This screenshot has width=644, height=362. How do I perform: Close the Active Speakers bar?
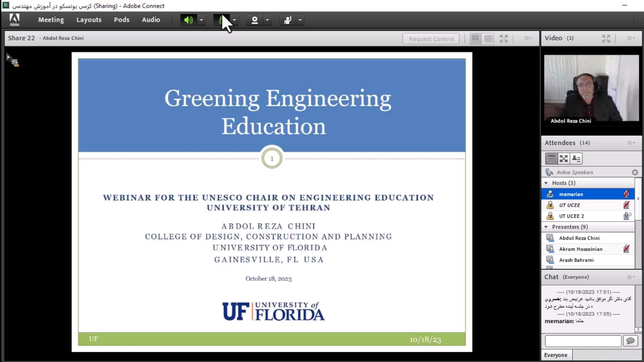click(635, 172)
